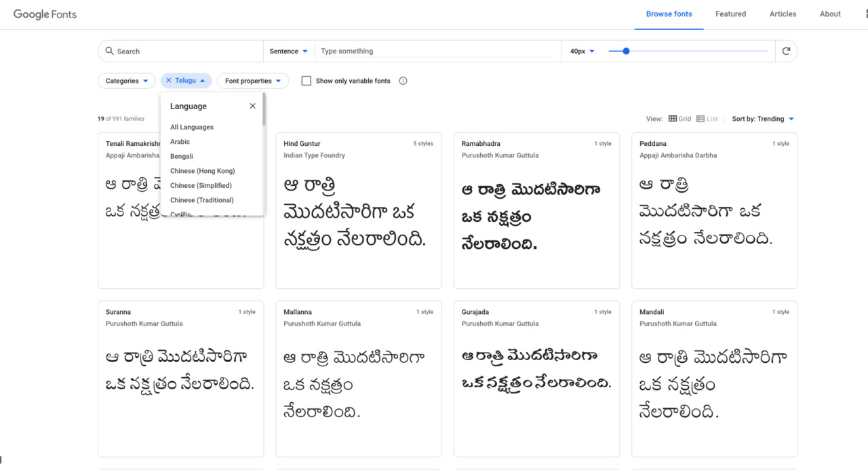Open the Font properties dropdown
Image resolution: width=868 pixels, height=470 pixels.
253,81
